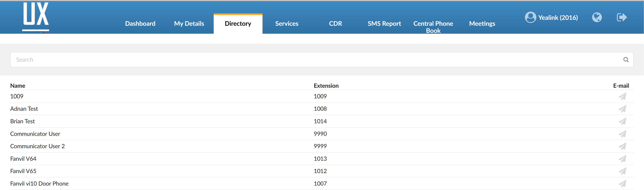The height and width of the screenshot is (190, 644).
Task: Select the 'Brian Test' name
Action: click(x=23, y=121)
